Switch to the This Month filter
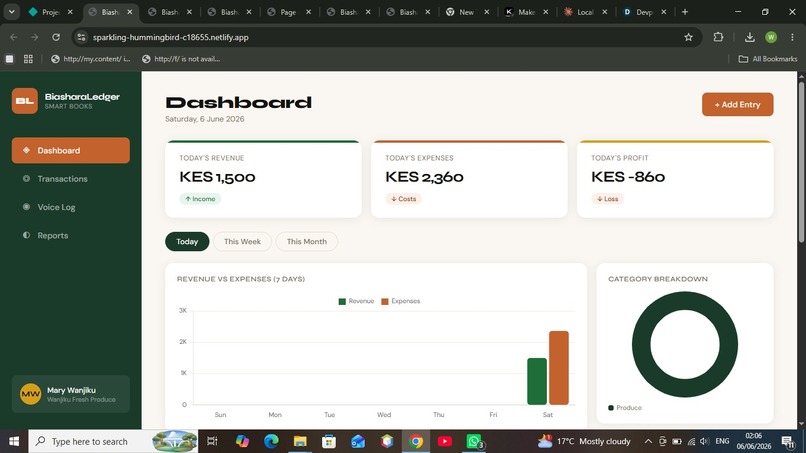 tap(306, 241)
